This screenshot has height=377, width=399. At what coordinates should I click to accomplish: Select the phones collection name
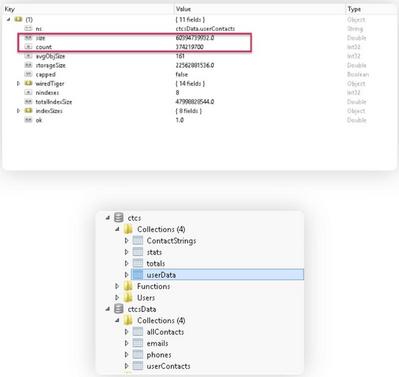coord(159,355)
